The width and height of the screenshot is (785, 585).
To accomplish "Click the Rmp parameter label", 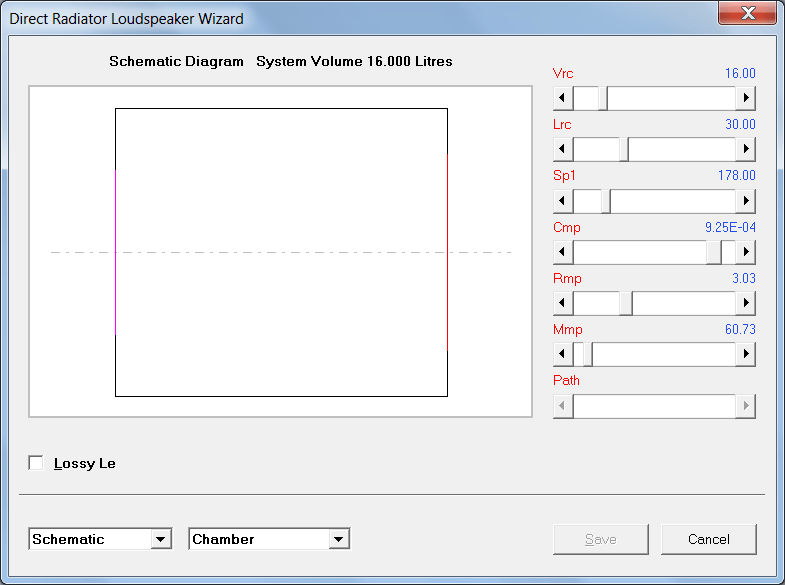I will click(x=567, y=278).
